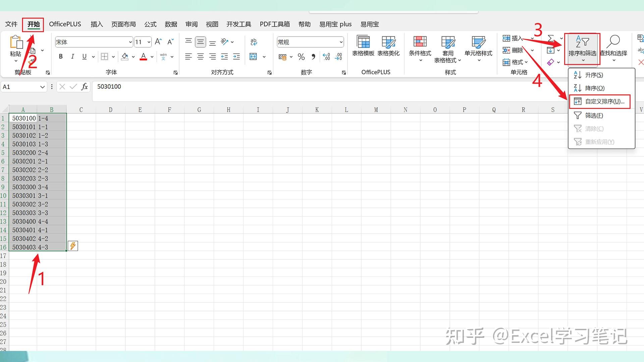644x362 pixels.
Task: Click the fill color bucket icon
Action: click(x=125, y=57)
